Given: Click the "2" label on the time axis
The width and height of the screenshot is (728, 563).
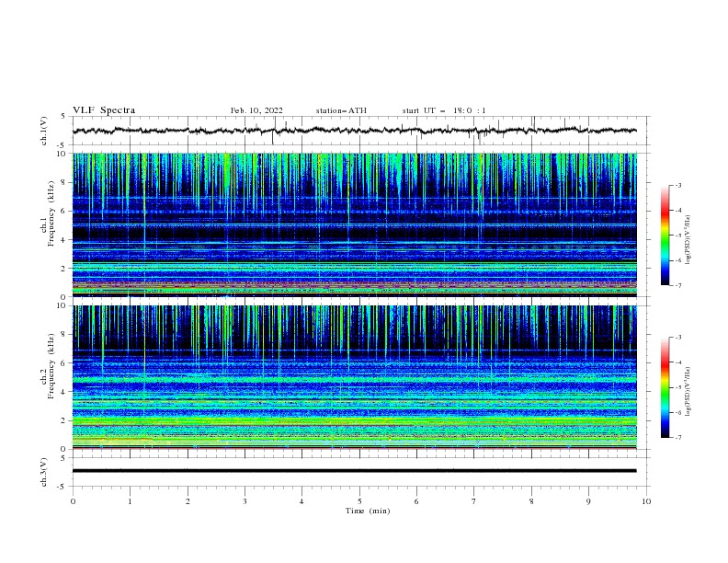Looking at the screenshot, I should [x=188, y=501].
